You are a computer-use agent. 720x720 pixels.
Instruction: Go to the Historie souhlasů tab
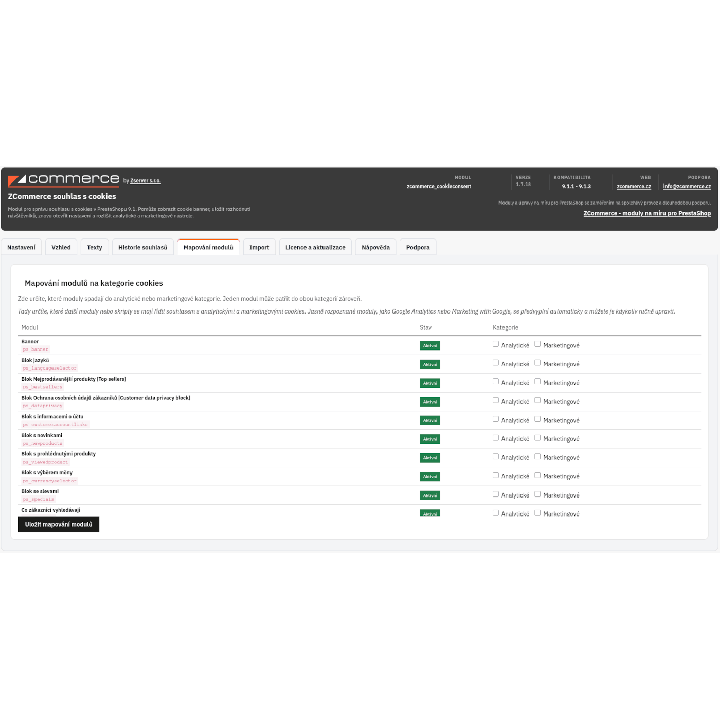pyautogui.click(x=143, y=247)
